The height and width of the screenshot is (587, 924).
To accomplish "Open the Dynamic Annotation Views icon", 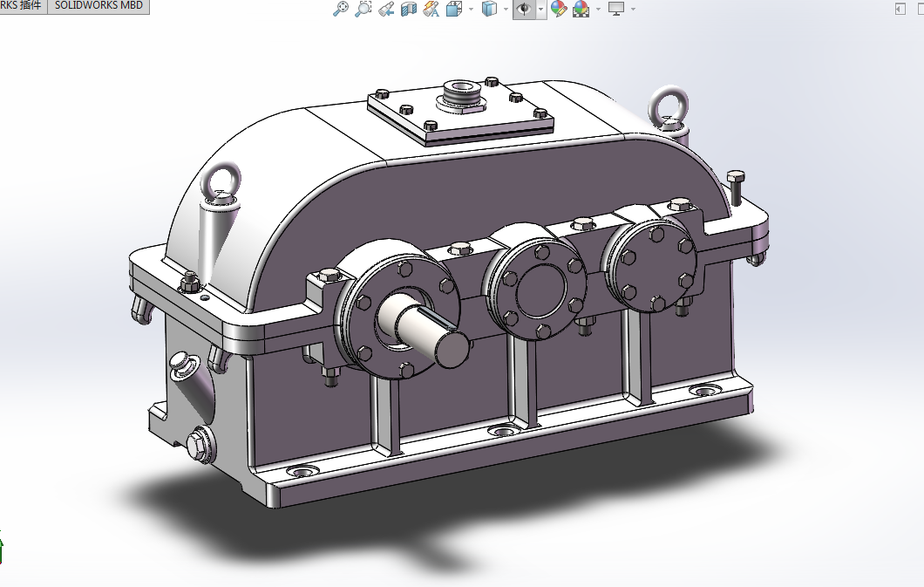I will [x=431, y=9].
